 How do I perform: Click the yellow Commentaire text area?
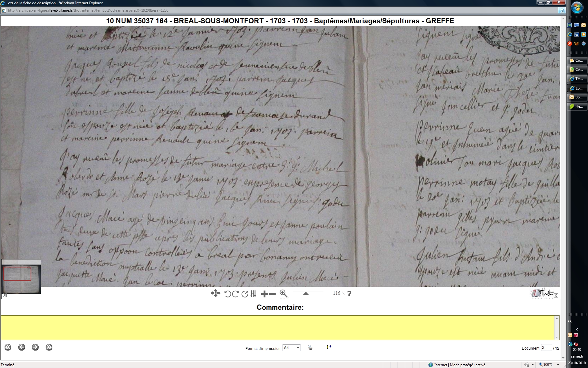[278, 327]
